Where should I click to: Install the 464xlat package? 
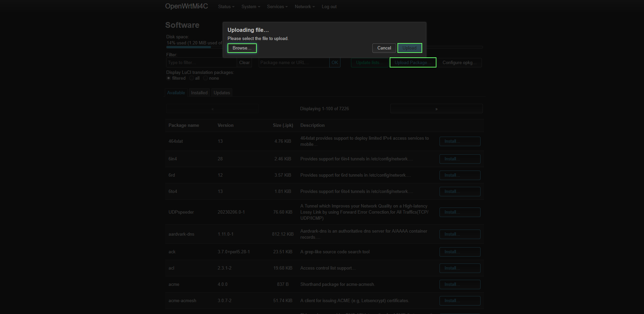460,141
